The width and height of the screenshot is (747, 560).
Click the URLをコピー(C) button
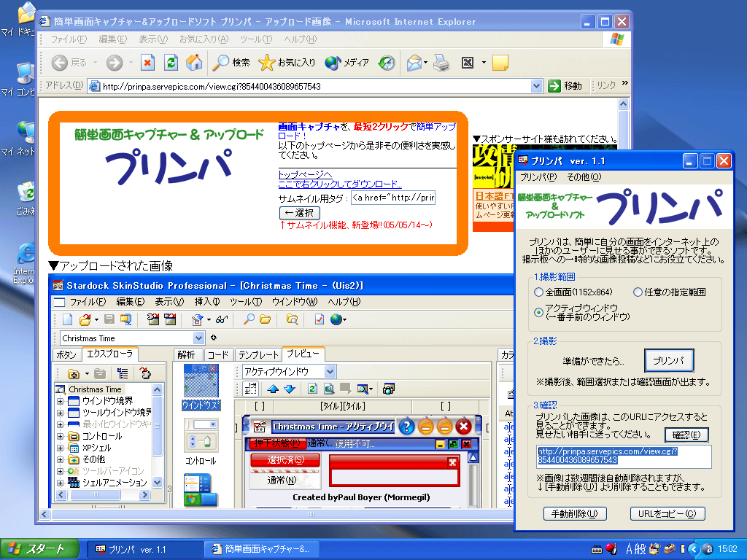(x=667, y=514)
